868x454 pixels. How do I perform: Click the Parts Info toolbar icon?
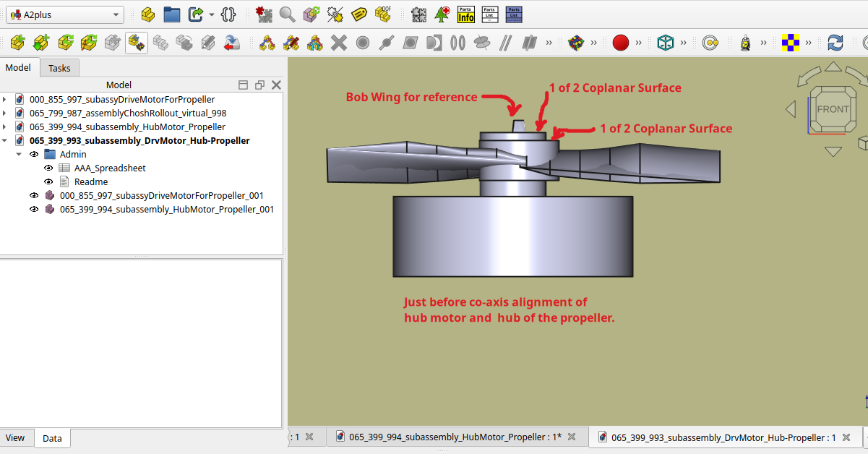click(466, 14)
